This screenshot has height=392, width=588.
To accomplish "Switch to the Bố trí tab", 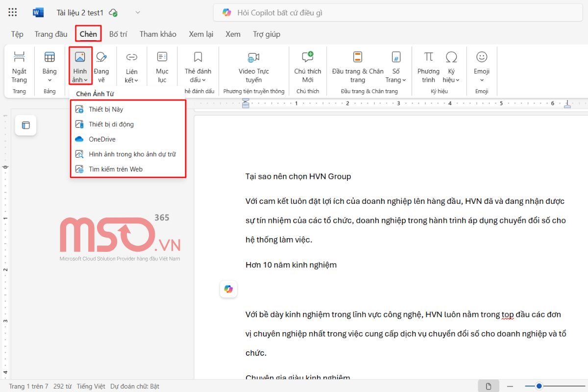I will pyautogui.click(x=118, y=34).
